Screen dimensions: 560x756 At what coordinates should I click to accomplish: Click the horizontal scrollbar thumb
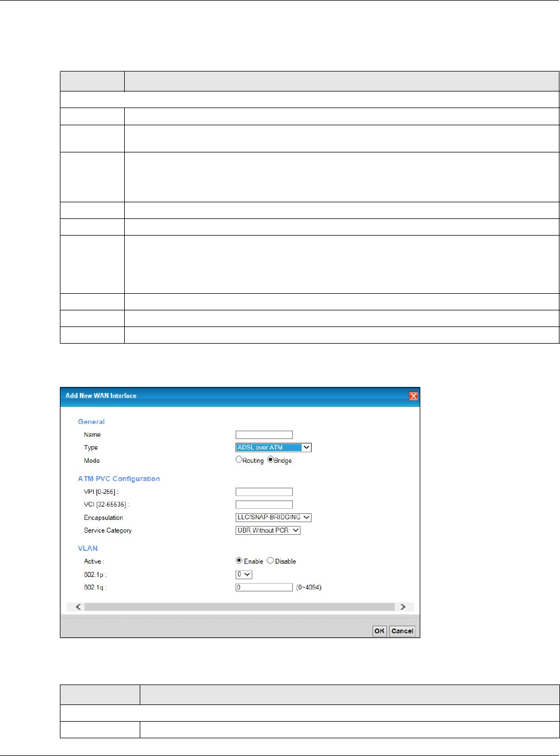pos(240,607)
